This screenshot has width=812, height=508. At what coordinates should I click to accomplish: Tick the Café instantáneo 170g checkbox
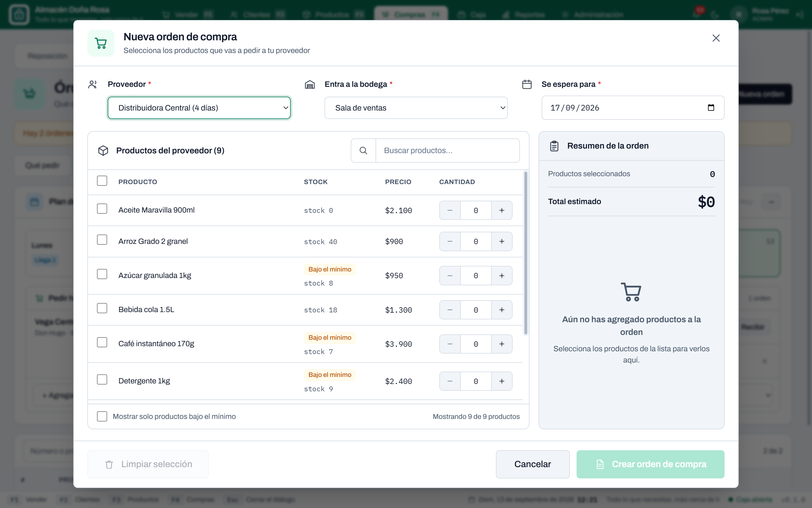[102, 343]
